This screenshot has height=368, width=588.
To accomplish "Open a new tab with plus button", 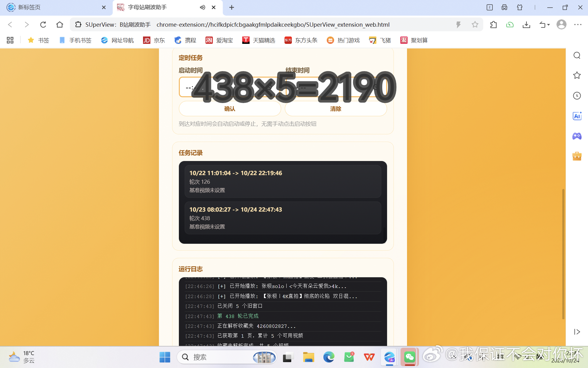I will (232, 7).
